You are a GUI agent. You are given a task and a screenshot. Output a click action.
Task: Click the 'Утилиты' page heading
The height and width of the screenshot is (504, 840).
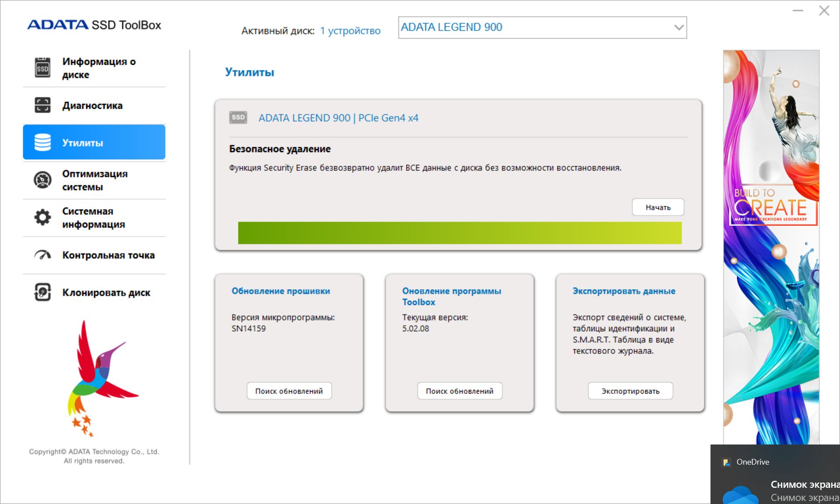[249, 72]
